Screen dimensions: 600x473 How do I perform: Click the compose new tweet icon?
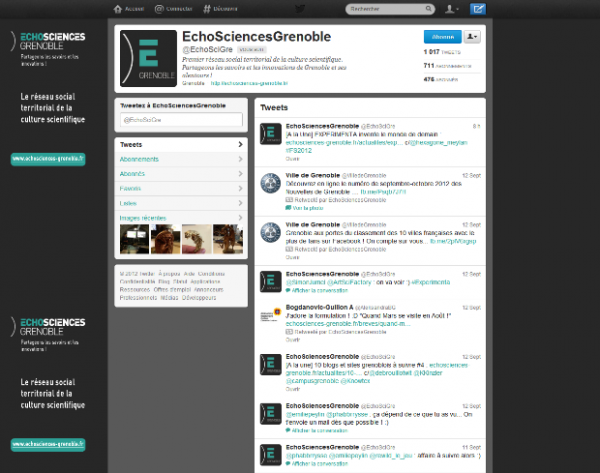tap(479, 9)
